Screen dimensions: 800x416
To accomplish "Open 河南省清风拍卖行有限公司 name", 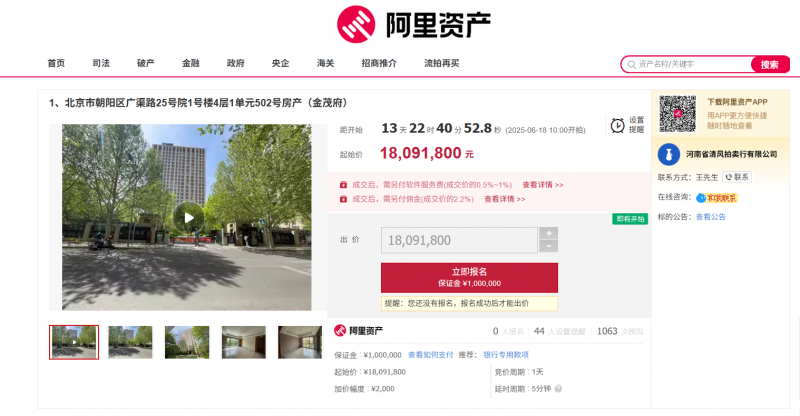I will [731, 154].
